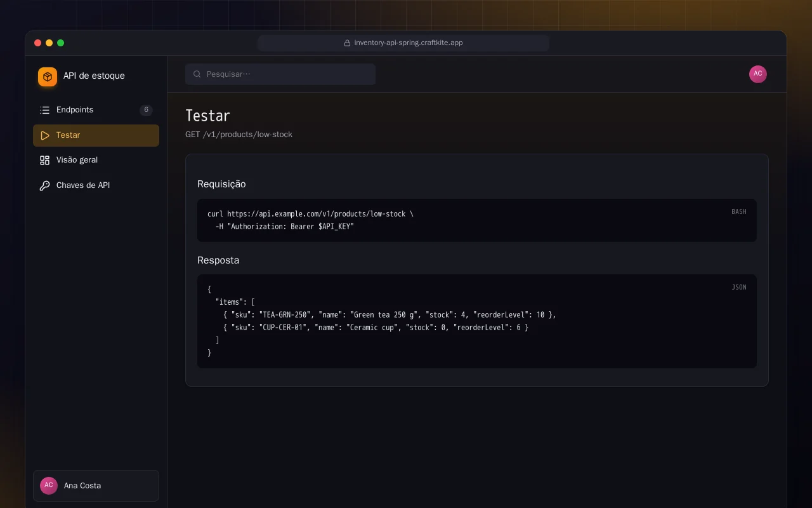Image resolution: width=812 pixels, height=508 pixels.
Task: Click the browser address bar URL
Action: pyautogui.click(x=409, y=43)
